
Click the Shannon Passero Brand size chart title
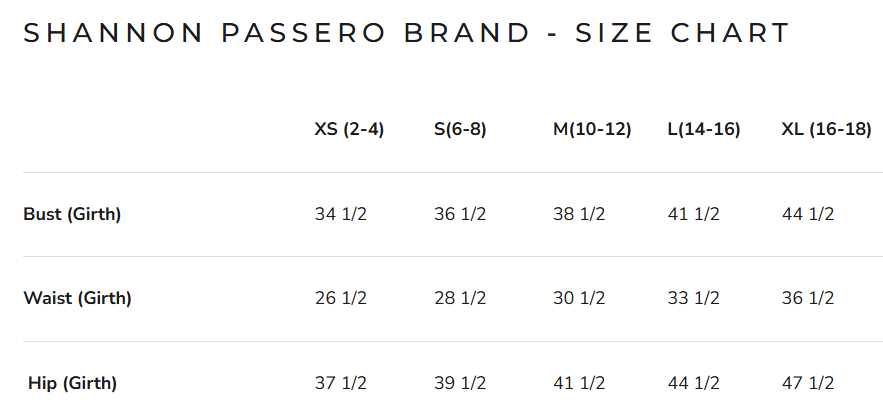pyautogui.click(x=406, y=33)
